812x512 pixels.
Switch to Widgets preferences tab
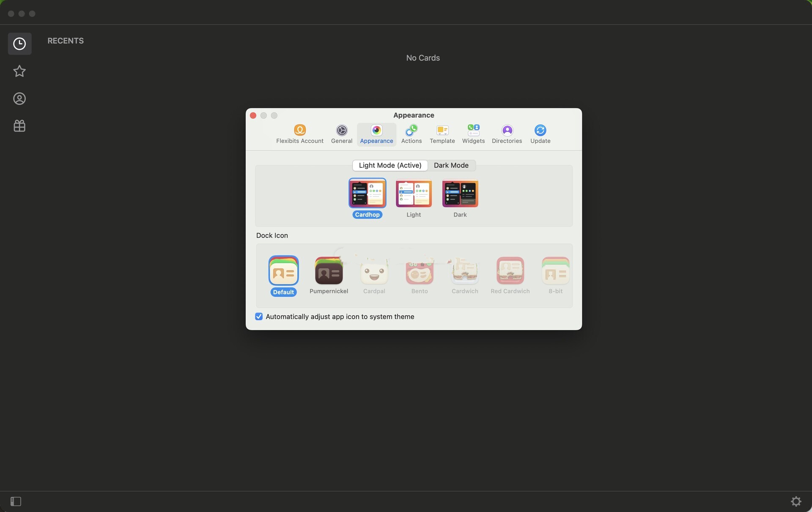tap(473, 134)
